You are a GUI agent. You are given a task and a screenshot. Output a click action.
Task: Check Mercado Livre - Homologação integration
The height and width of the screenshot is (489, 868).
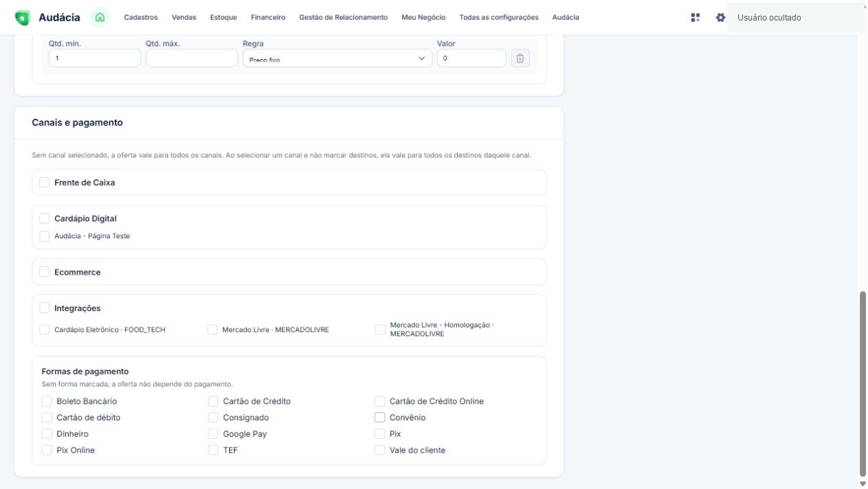pyautogui.click(x=380, y=330)
